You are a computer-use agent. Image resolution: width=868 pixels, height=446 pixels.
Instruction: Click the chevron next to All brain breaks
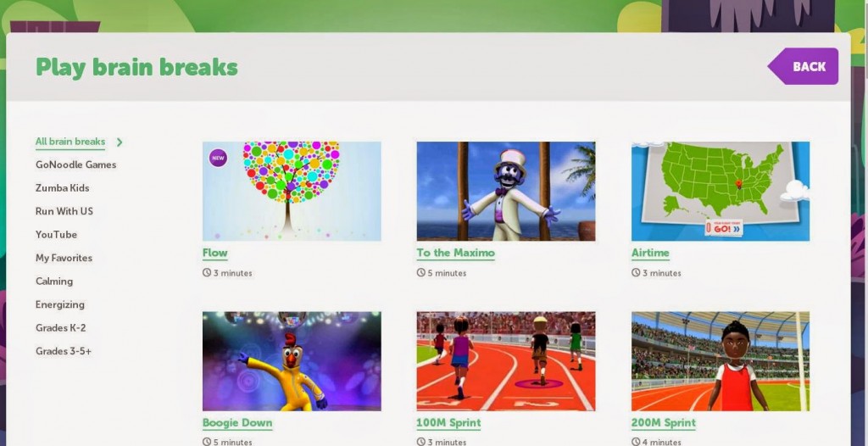tap(120, 142)
